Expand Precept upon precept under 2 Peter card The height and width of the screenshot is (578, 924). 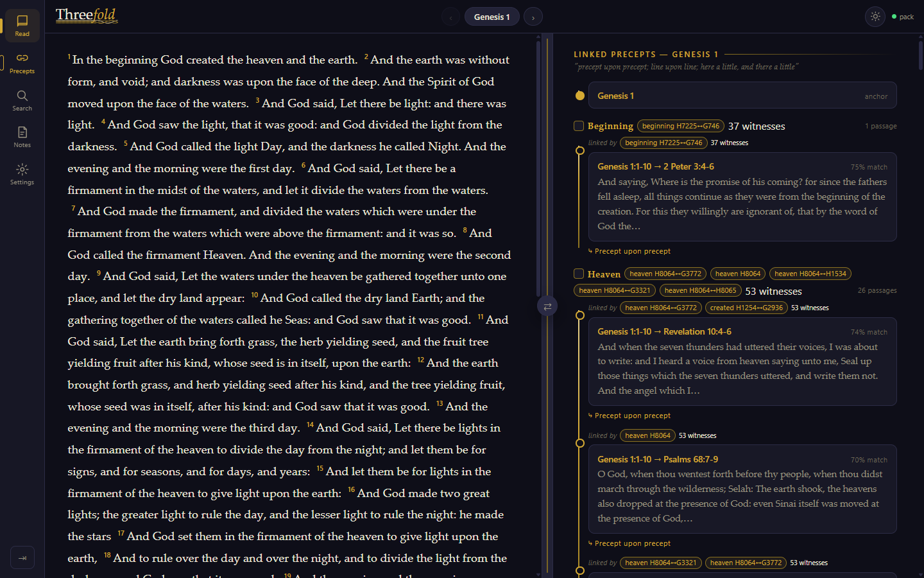point(629,251)
